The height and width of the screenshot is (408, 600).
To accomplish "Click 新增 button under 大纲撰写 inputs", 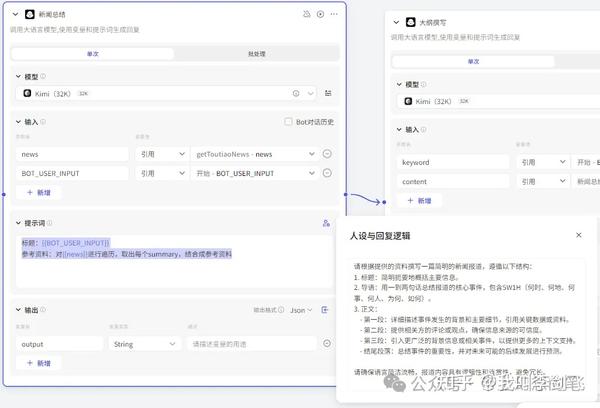I will coord(420,201).
